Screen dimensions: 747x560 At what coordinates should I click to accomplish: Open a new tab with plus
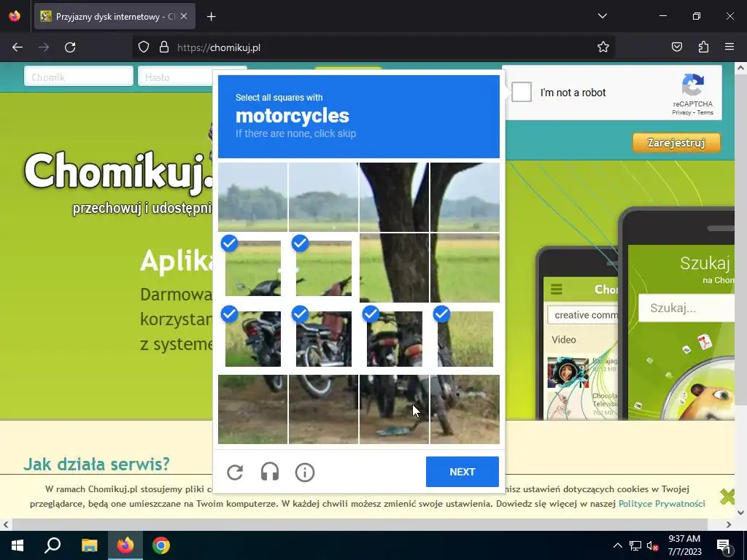click(211, 17)
